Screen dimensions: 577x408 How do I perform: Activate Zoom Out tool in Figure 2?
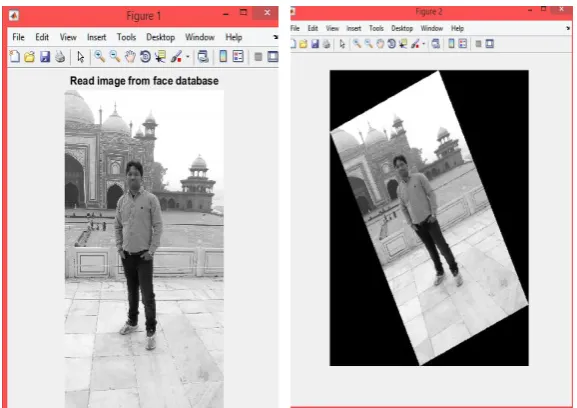368,44
